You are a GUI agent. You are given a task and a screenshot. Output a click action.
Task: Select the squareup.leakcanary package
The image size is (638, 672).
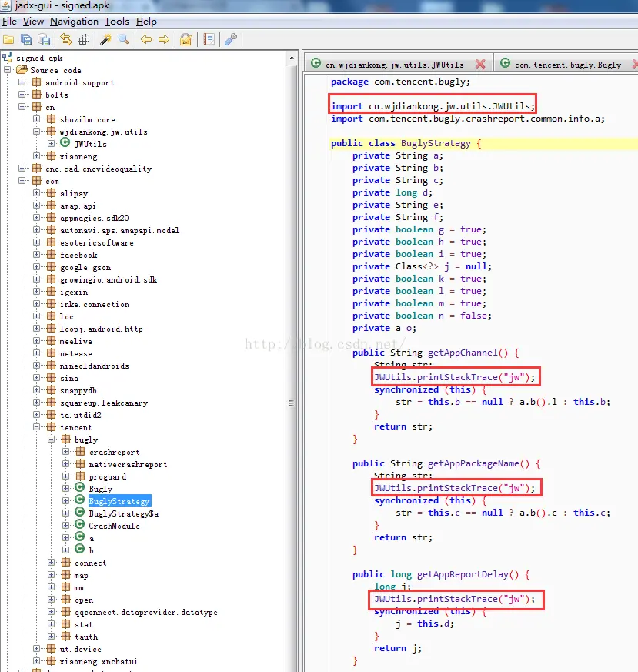point(104,403)
